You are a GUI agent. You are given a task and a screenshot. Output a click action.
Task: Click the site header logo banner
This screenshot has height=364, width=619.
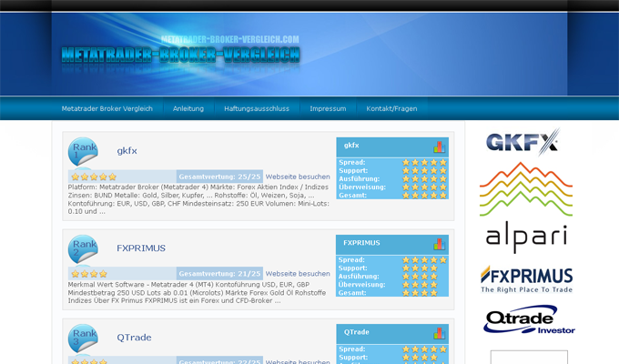(x=180, y=54)
